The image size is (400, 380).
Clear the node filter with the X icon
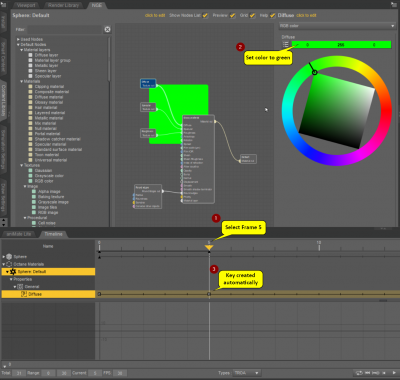tap(107, 30)
